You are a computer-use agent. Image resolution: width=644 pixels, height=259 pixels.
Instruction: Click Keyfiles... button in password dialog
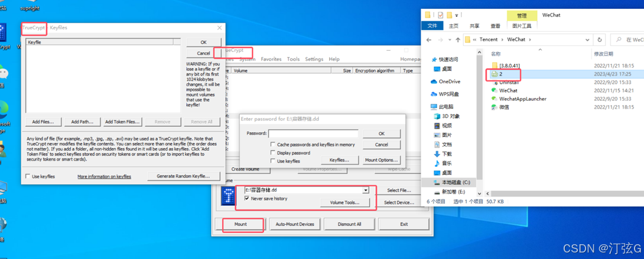pyautogui.click(x=340, y=160)
